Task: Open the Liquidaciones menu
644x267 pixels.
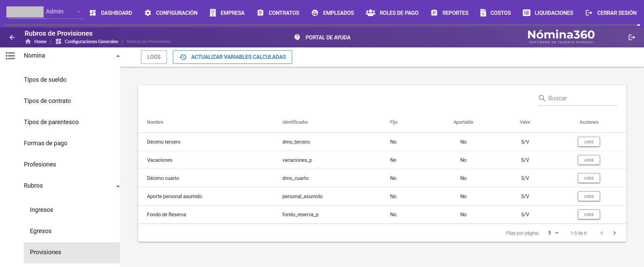Action: click(548, 13)
